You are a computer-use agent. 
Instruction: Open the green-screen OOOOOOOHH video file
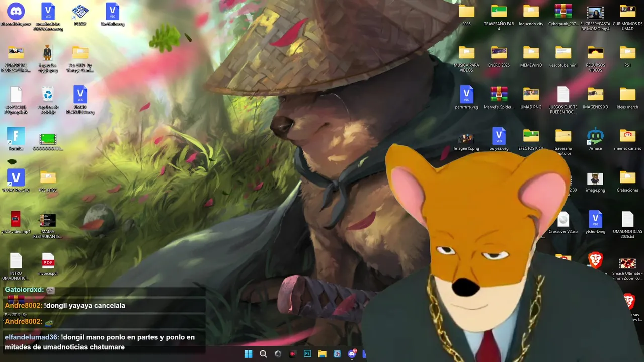pyautogui.click(x=48, y=139)
